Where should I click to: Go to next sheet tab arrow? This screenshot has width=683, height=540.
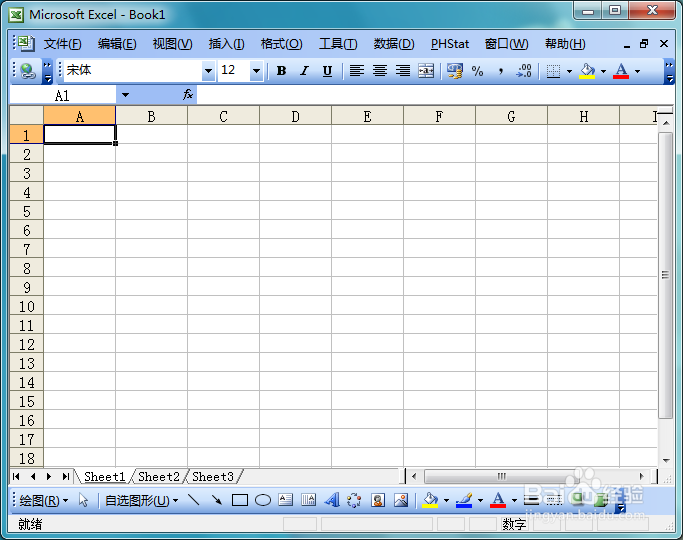click(49, 476)
